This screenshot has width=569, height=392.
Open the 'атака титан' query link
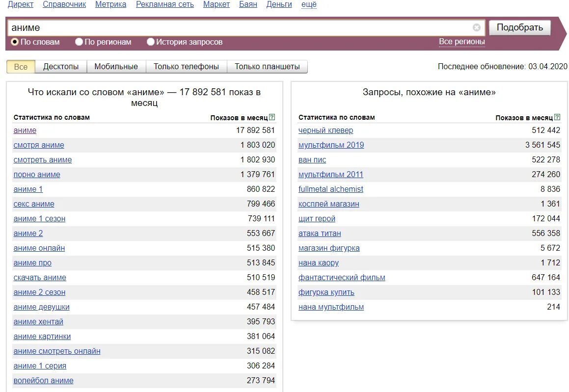click(320, 234)
